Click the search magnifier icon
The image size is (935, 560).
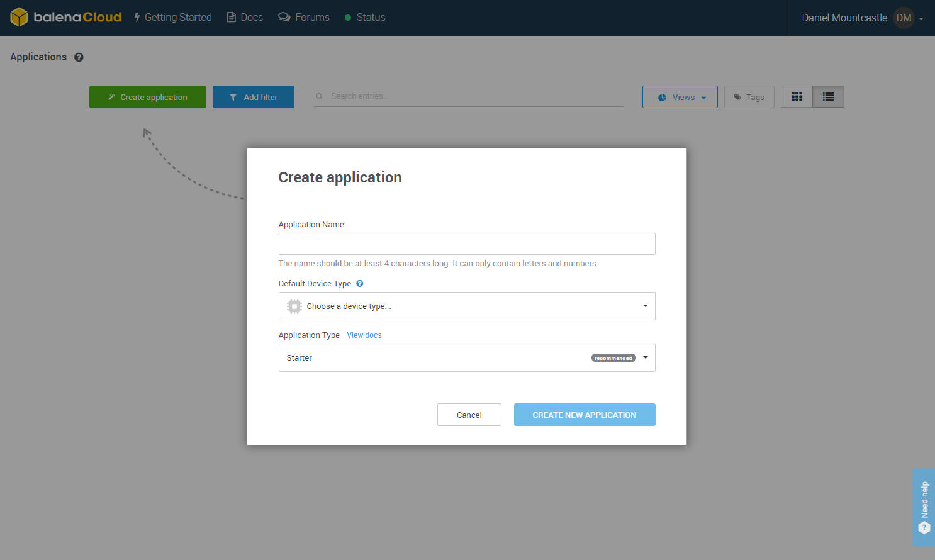(x=320, y=96)
